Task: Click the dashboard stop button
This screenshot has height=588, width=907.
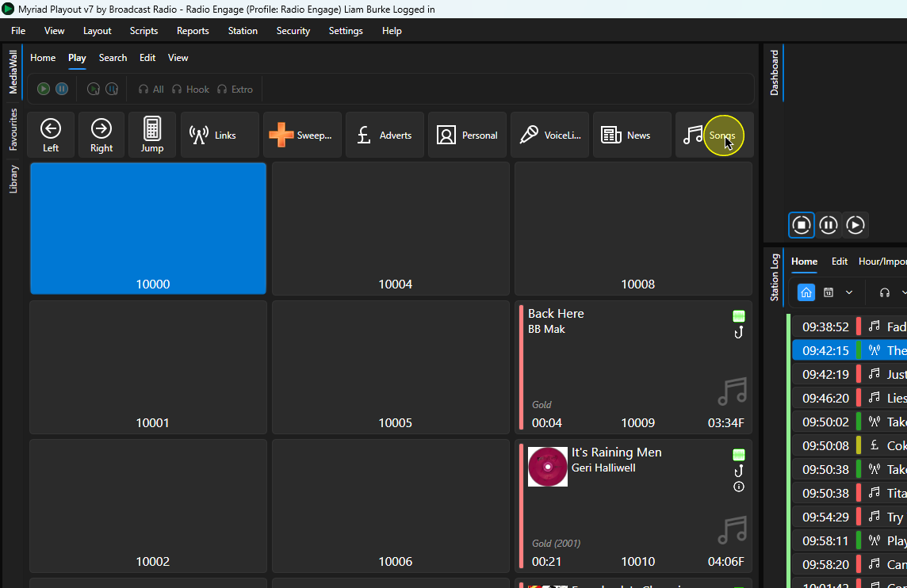Action: [x=801, y=225]
